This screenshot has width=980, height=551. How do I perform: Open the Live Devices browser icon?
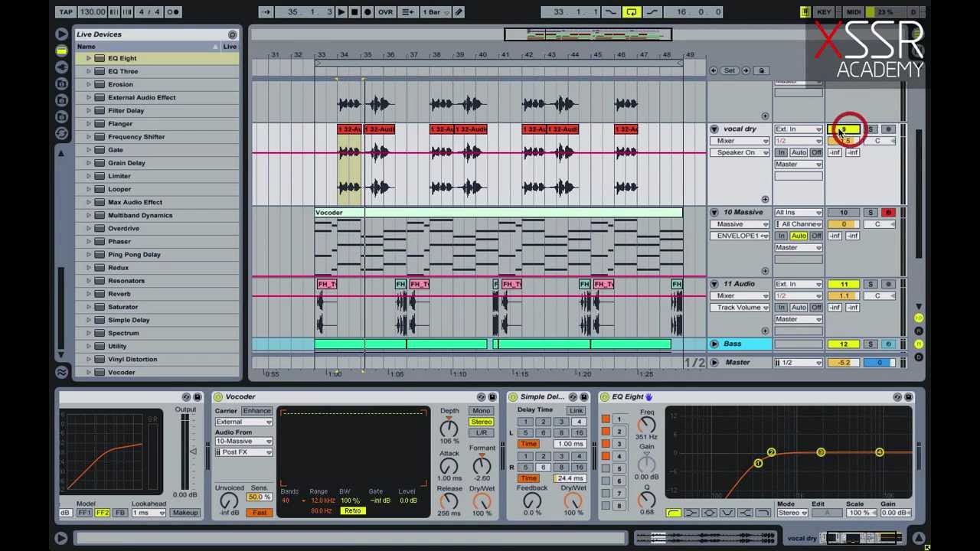coord(61,51)
